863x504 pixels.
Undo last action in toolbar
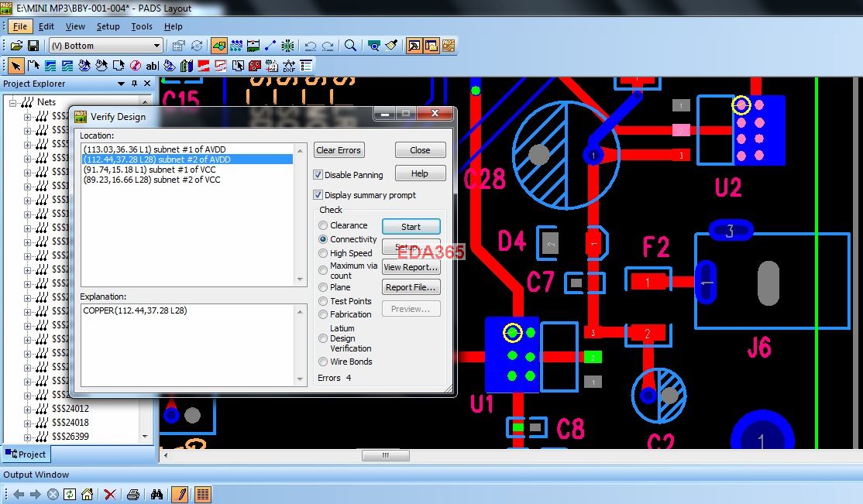click(311, 46)
